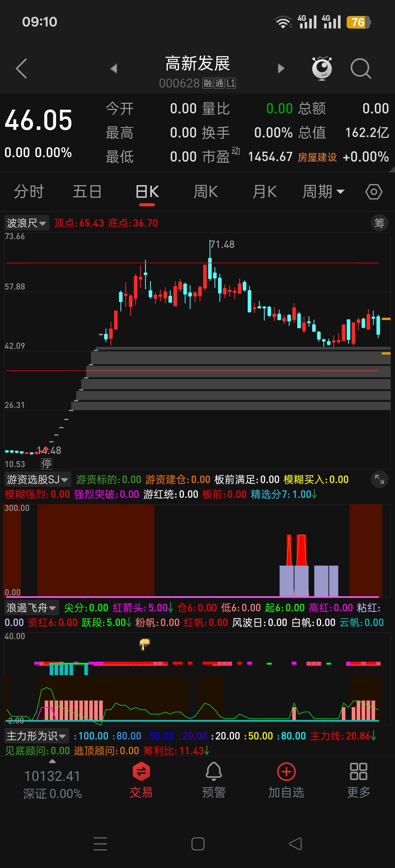Tap the 融 margin badge
395x868 pixels.
tap(207, 83)
